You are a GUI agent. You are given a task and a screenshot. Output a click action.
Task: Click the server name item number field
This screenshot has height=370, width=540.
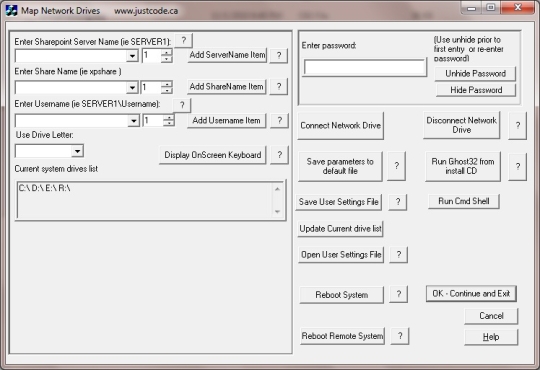click(x=152, y=56)
